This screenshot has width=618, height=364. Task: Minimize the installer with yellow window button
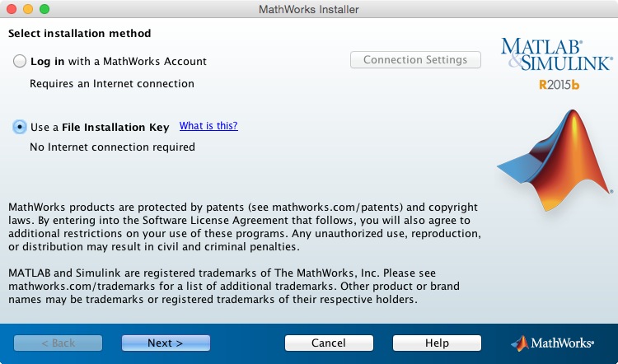[x=28, y=9]
